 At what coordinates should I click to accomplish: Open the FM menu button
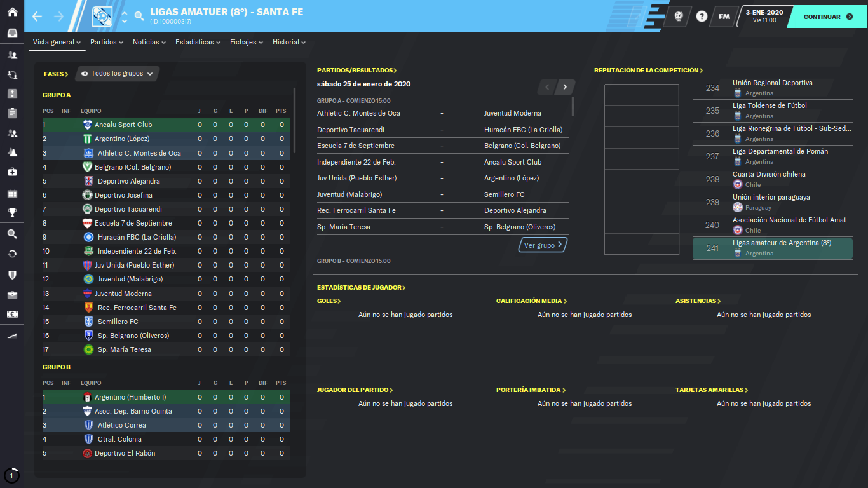[x=724, y=17]
